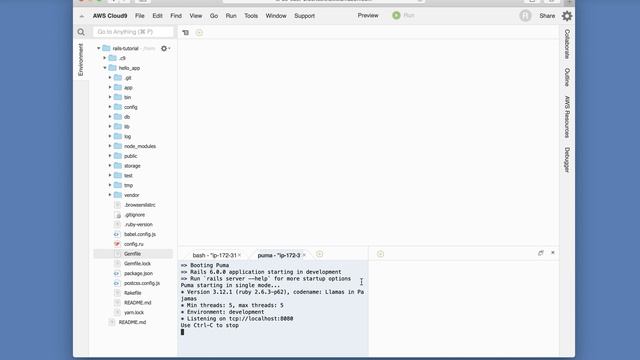Click the green Run button
The height and width of the screenshot is (360, 640).
click(x=403, y=16)
